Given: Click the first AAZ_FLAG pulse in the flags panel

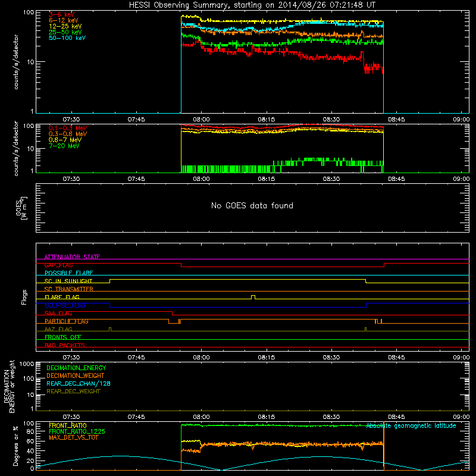Looking at the screenshot, I should [x=110, y=329].
